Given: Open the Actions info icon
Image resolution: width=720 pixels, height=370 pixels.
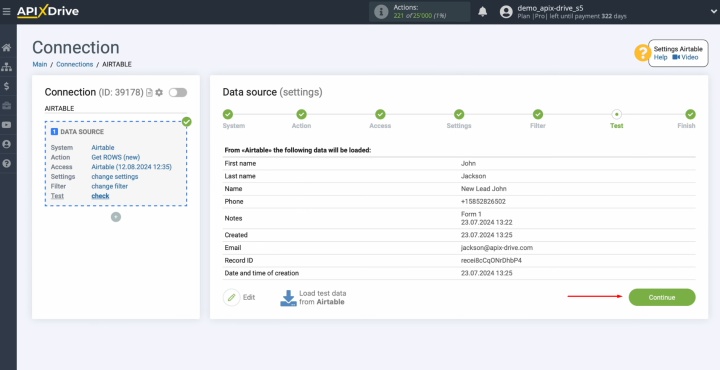Looking at the screenshot, I should coord(381,12).
